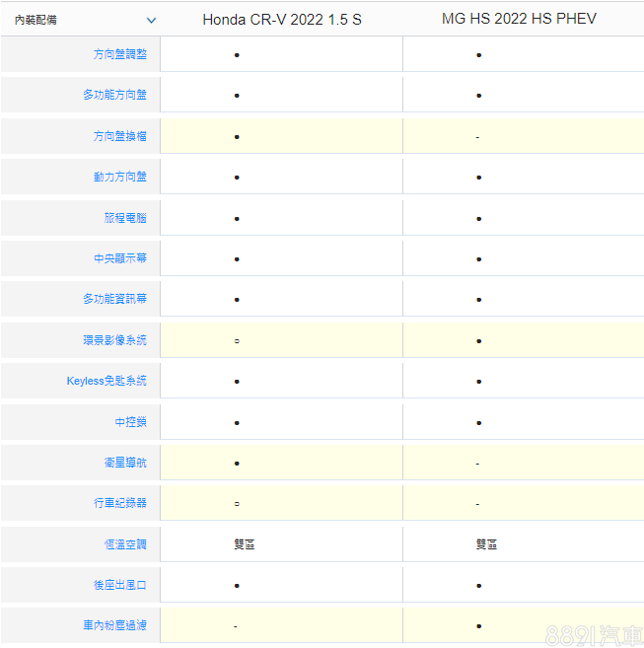Click the 方向盤換檔 row label
This screenshot has width=644, height=648.
point(119,136)
